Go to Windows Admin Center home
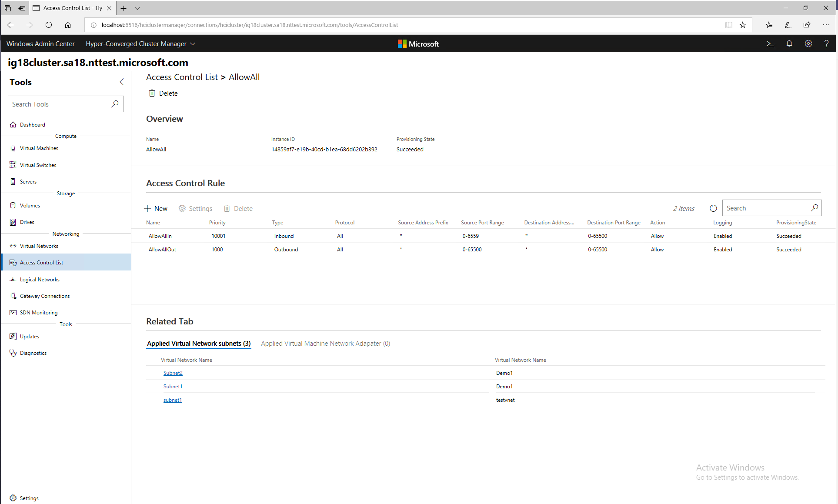 (40, 44)
